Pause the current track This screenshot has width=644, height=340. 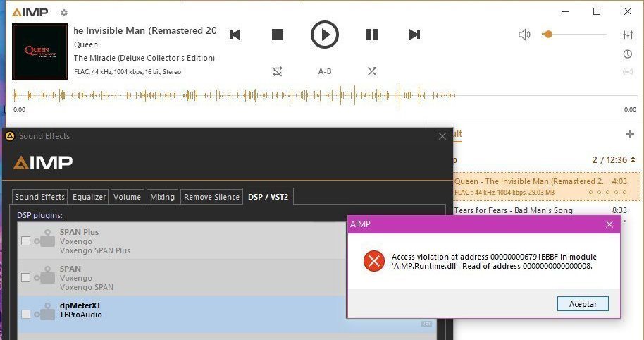click(x=372, y=35)
